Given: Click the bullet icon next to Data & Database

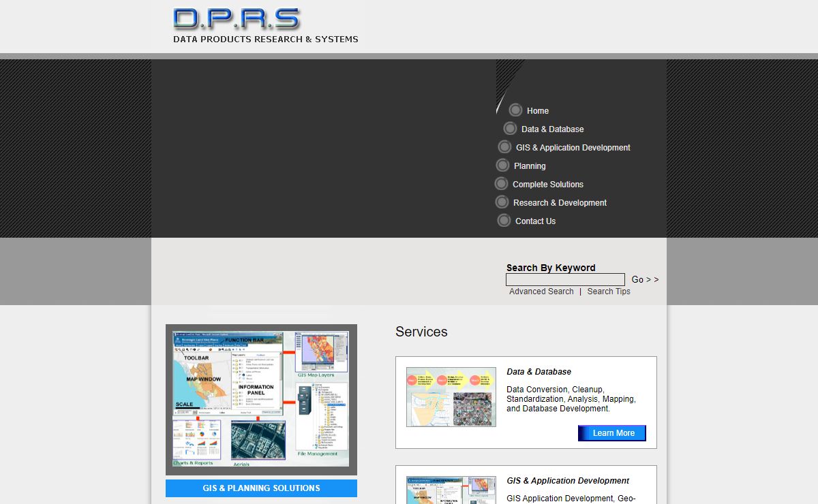Looking at the screenshot, I should tap(510, 129).
